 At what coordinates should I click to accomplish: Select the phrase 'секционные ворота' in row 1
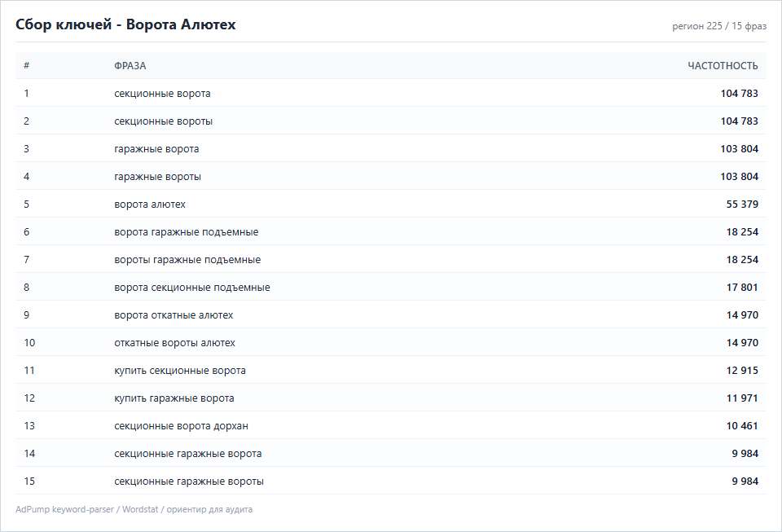(162, 94)
